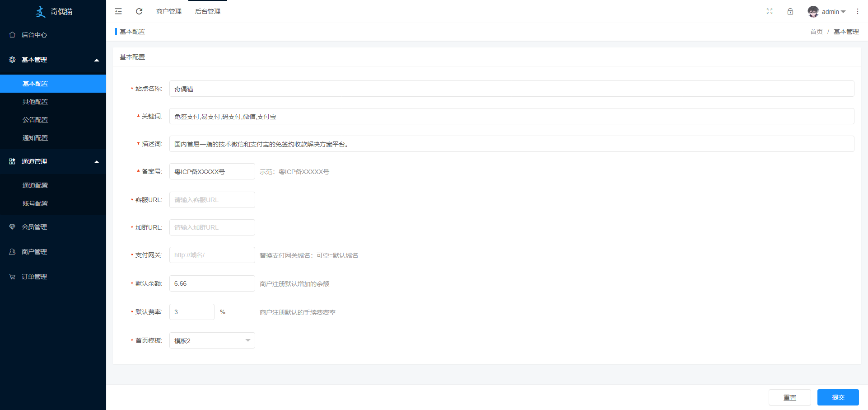Focus the 描述词 input field
Image resolution: width=868 pixels, height=410 pixels.
(x=512, y=144)
